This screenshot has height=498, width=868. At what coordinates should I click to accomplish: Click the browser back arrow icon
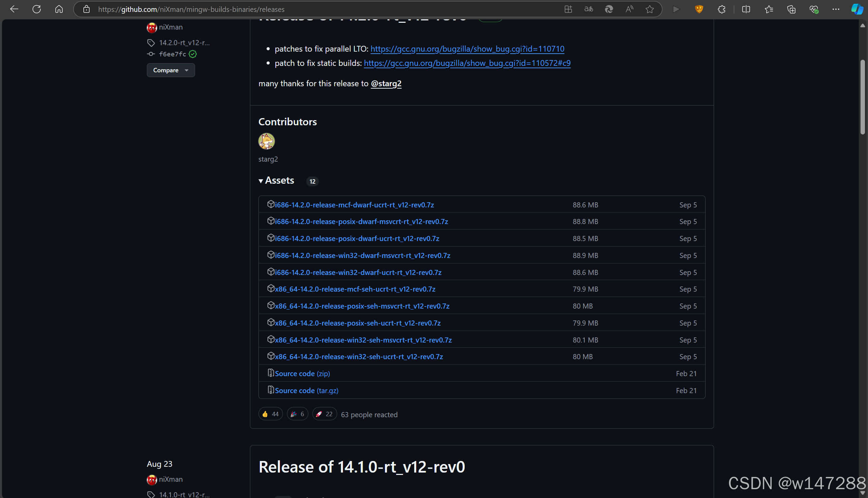(14, 9)
